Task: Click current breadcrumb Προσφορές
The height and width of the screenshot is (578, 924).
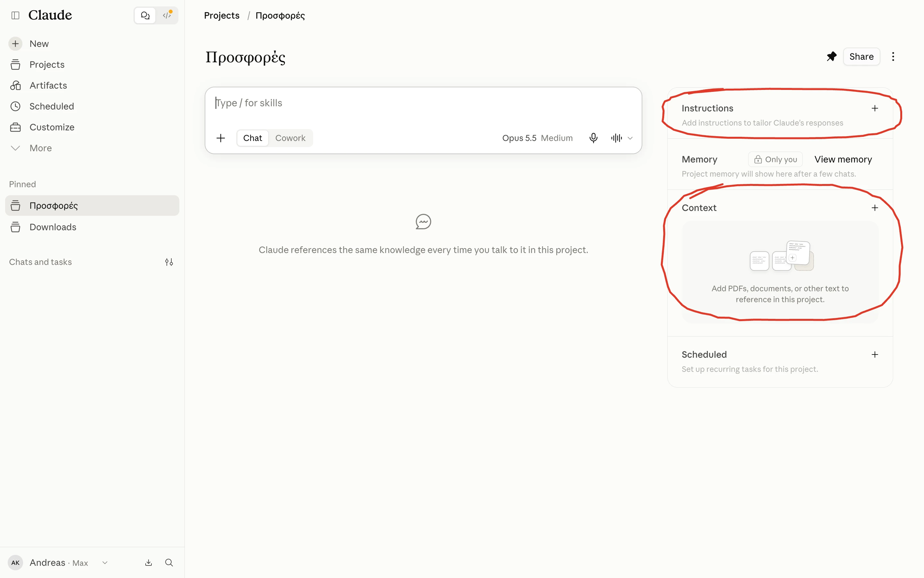Action: [280, 16]
